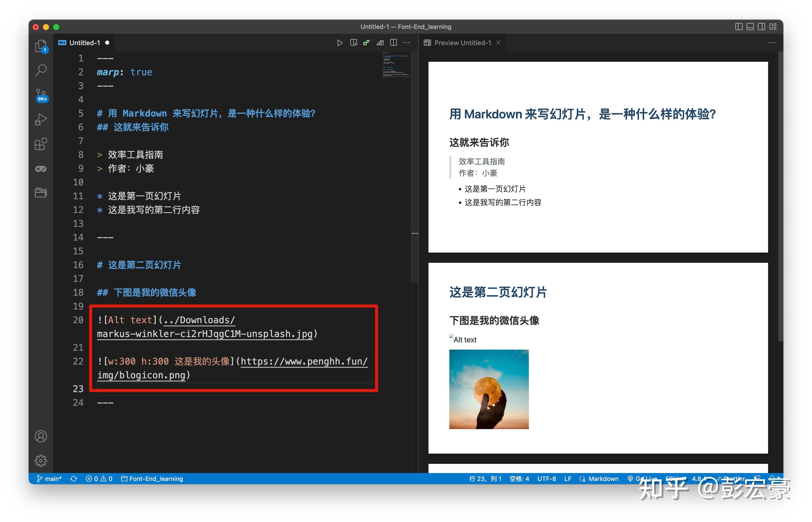Click the https://www.penghh.fun image link
Viewport: 812px width, 522px height.
pos(304,361)
